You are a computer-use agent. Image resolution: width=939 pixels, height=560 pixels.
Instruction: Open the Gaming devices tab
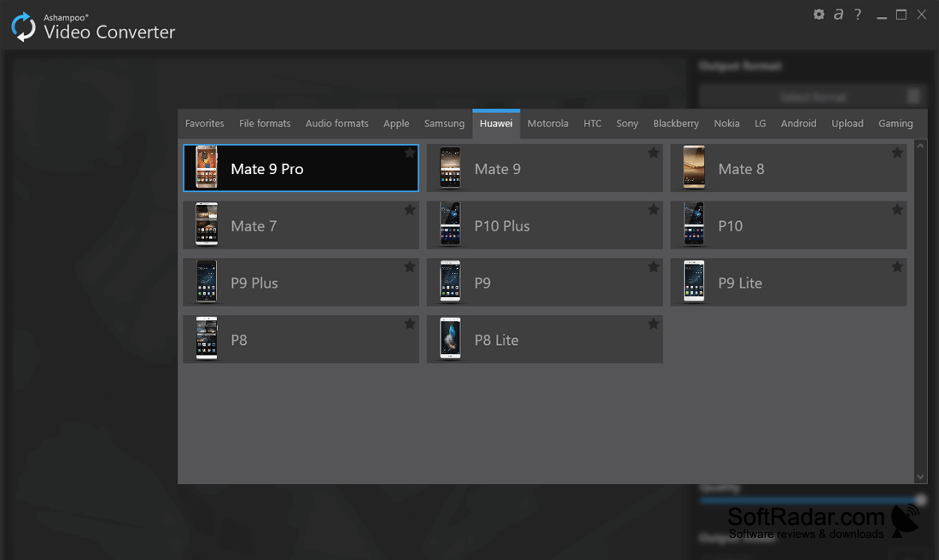click(x=895, y=124)
